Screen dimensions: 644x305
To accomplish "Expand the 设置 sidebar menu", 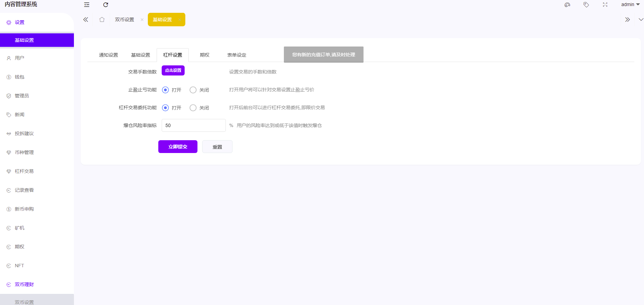I will coord(37,22).
